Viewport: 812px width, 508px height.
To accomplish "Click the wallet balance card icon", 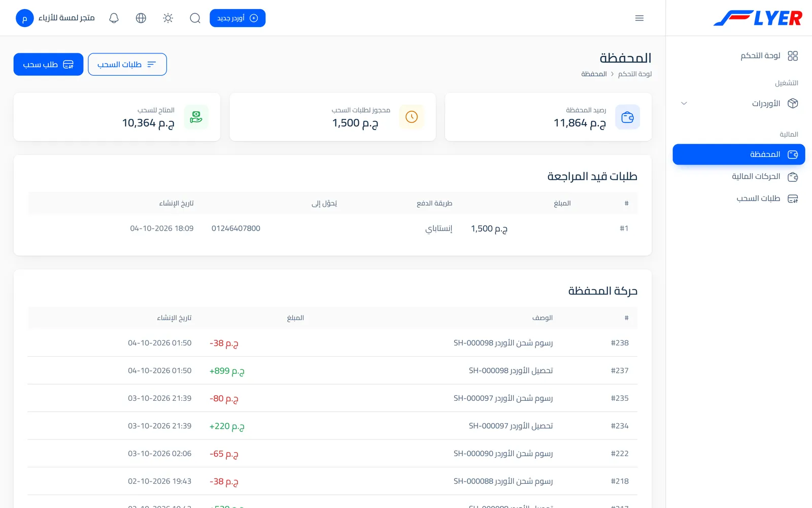I will (627, 117).
